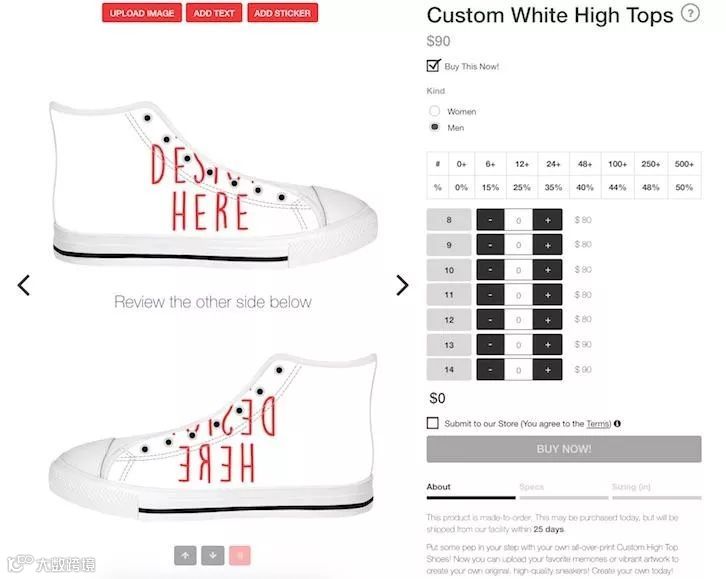
Task: Click the Add Sticker button
Action: point(282,13)
